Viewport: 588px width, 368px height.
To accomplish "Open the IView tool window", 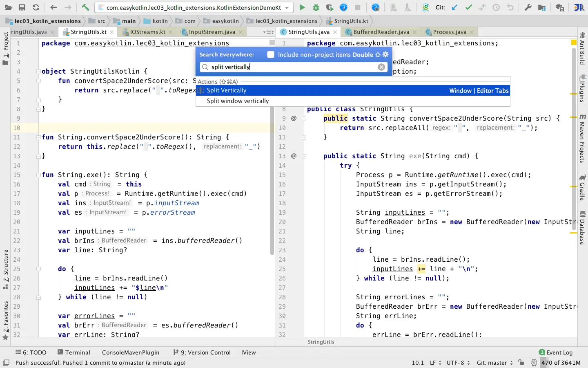I will point(248,352).
